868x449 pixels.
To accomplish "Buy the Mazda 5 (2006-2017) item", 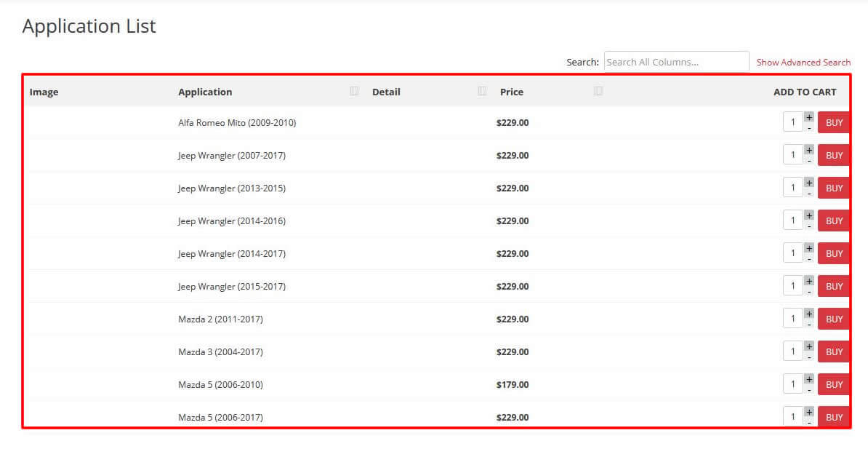I will click(834, 417).
